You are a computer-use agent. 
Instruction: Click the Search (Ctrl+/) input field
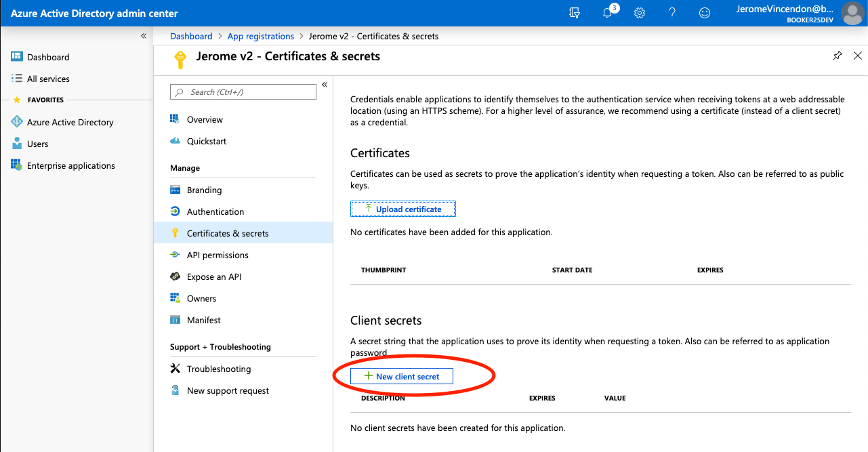[x=243, y=91]
